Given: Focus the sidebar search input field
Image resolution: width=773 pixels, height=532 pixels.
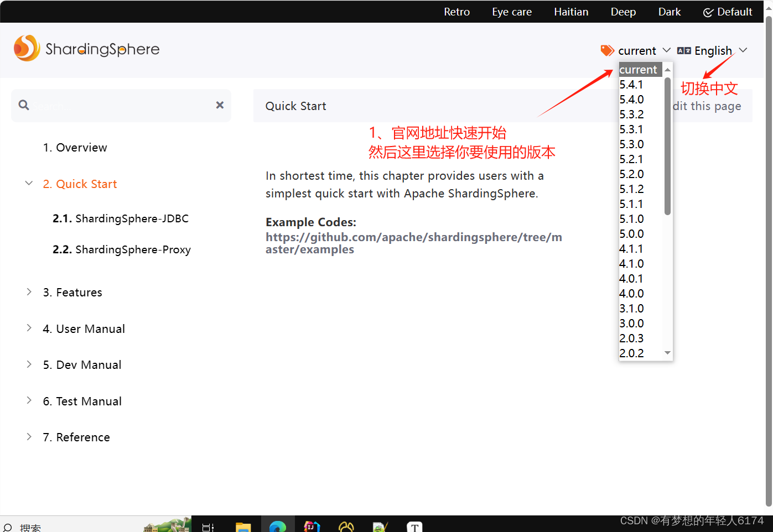Looking at the screenshot, I should [122, 106].
